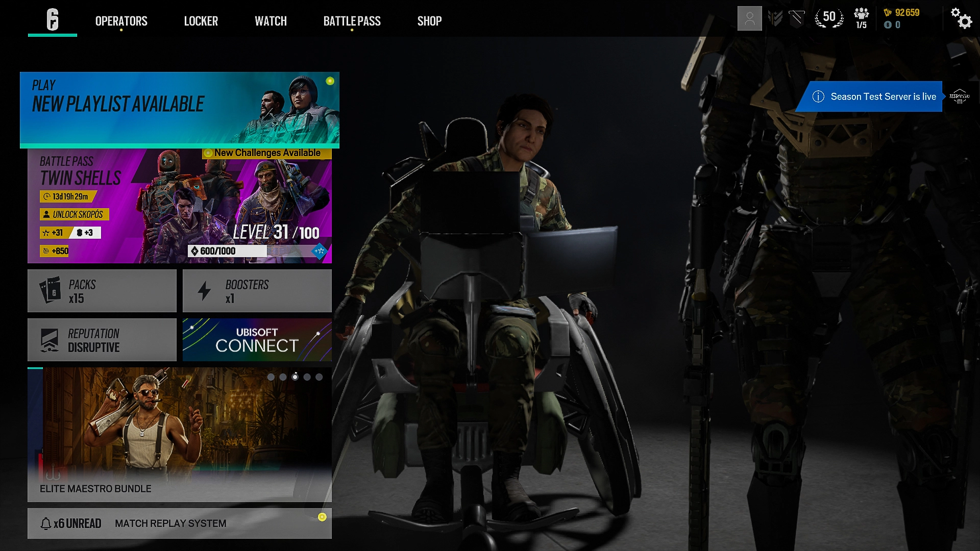This screenshot has height=551, width=980.
Task: Open the diagonal-stripe banner badge icon
Action: [796, 18]
